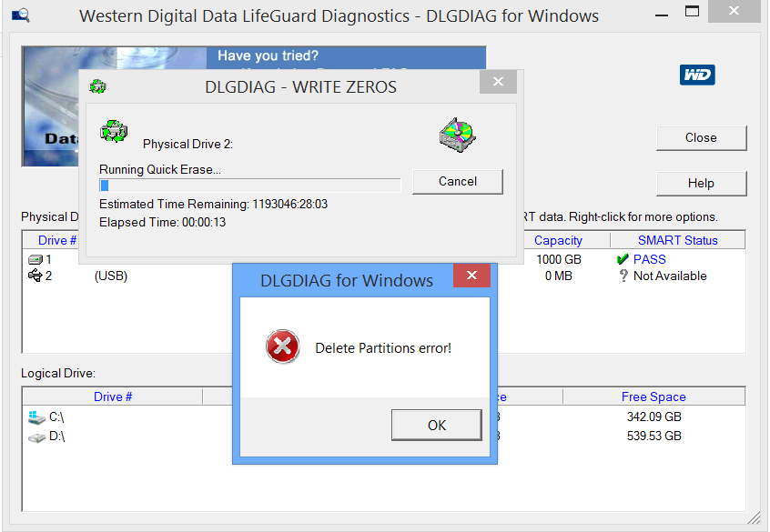This screenshot has width=770, height=532.
Task: Click the recycle drive icon beside Physical Drive 2
Action: [x=114, y=131]
